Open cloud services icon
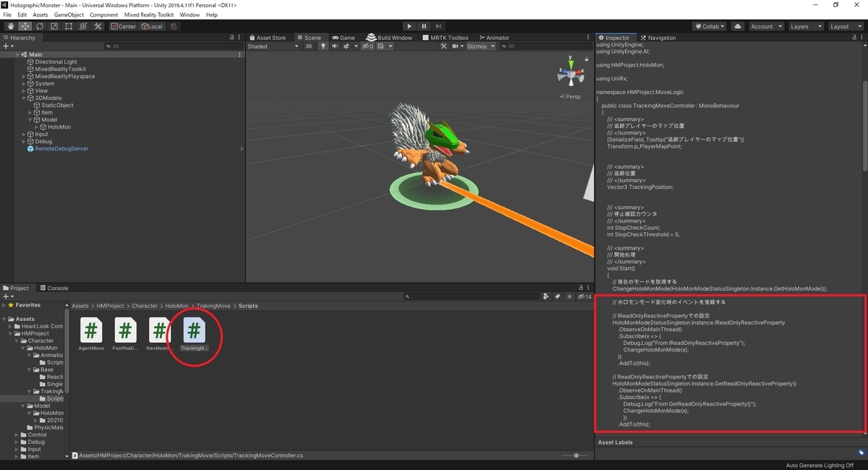The width and height of the screenshot is (868, 470). click(737, 26)
